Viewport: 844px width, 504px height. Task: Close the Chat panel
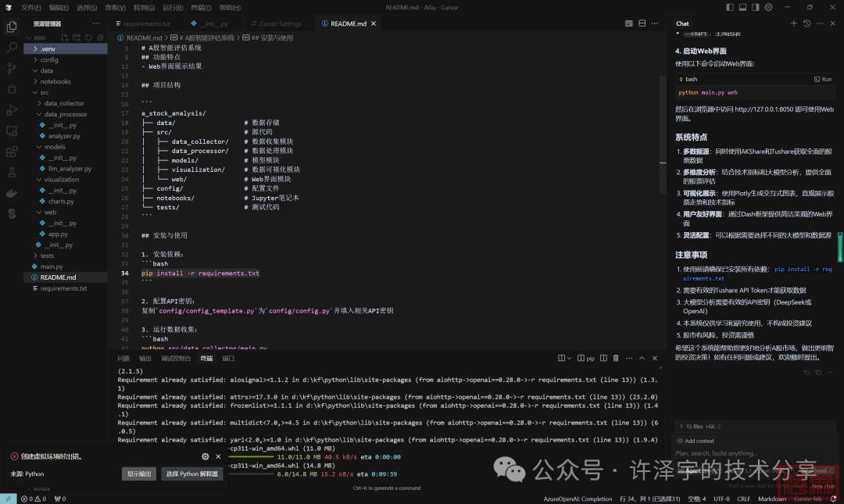click(x=833, y=23)
